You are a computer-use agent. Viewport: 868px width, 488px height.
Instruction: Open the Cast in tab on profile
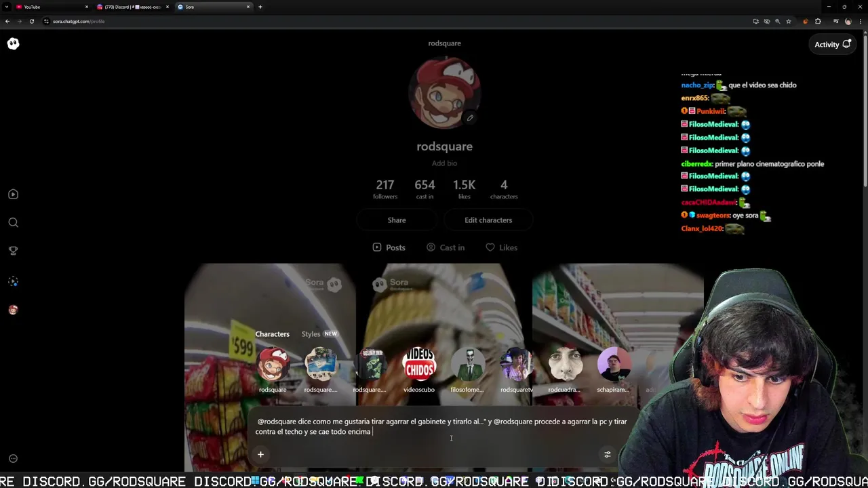coord(446,247)
